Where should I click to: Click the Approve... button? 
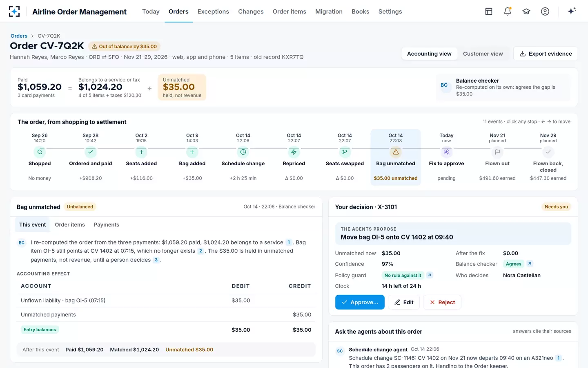click(x=360, y=302)
